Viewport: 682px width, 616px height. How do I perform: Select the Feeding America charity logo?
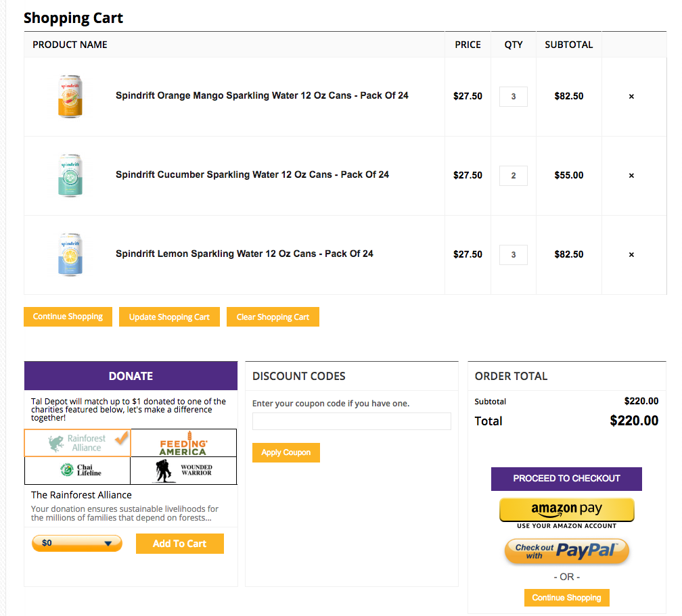click(183, 443)
